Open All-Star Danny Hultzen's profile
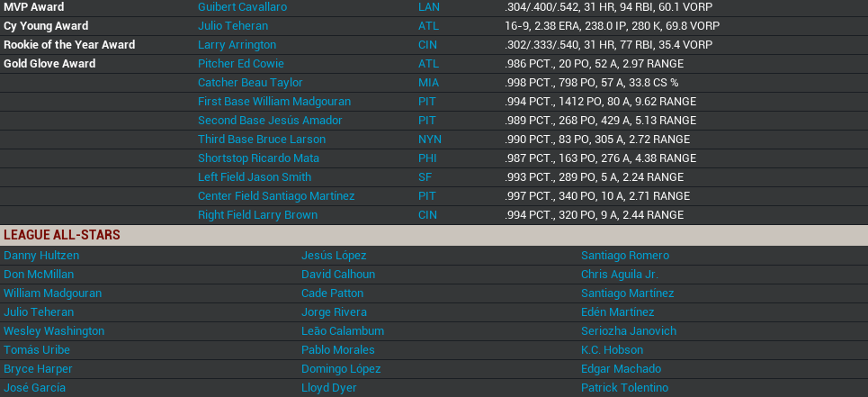This screenshot has width=868, height=397. click(41, 256)
